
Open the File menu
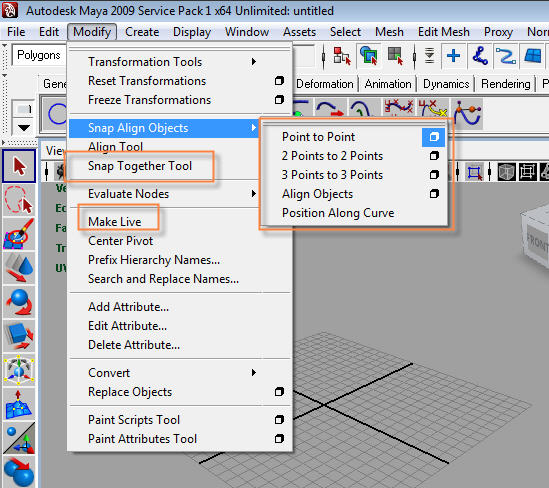pos(16,32)
